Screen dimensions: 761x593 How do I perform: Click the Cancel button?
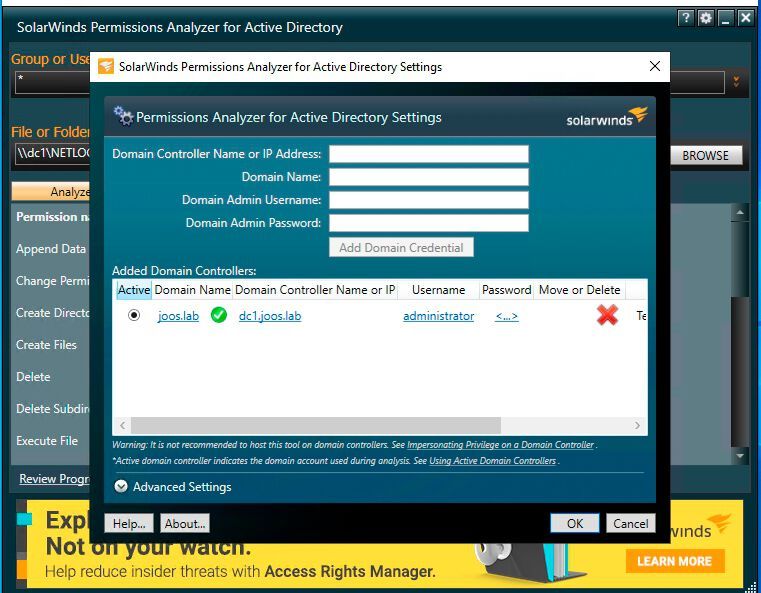[630, 524]
